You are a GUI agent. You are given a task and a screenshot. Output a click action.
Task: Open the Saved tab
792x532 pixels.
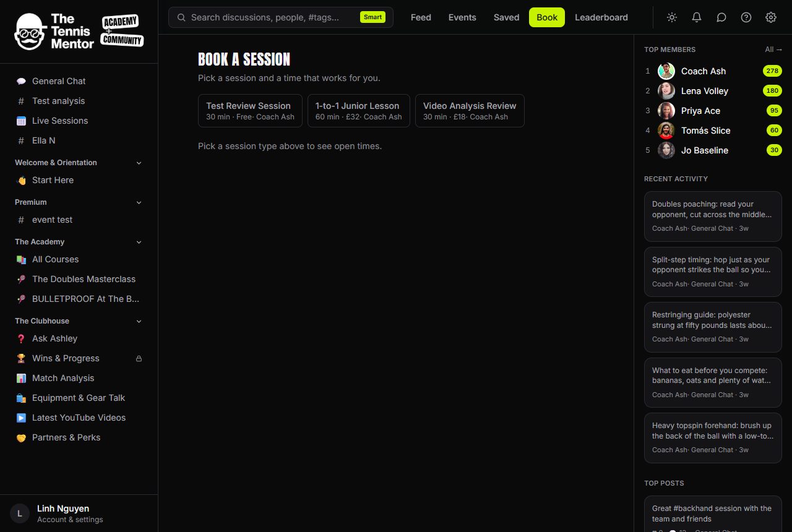coord(506,17)
